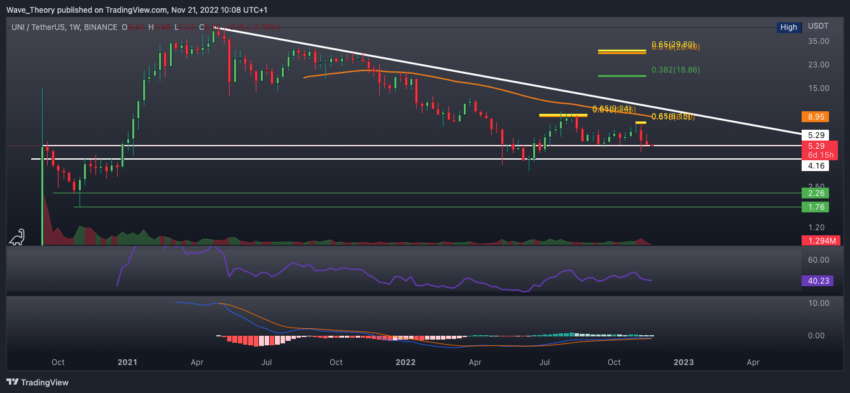Click the 2023 label on time axis
850x393 pixels.
[684, 362]
